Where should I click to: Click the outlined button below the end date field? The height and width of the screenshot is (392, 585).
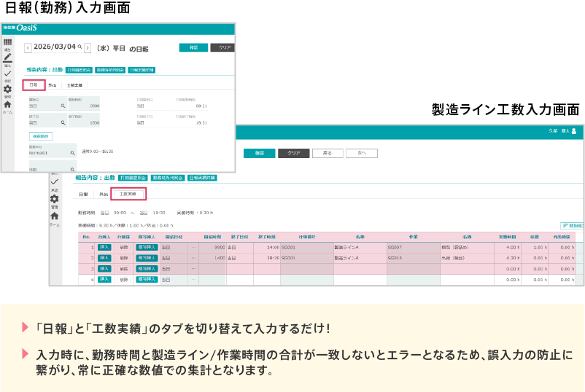[x=41, y=136]
